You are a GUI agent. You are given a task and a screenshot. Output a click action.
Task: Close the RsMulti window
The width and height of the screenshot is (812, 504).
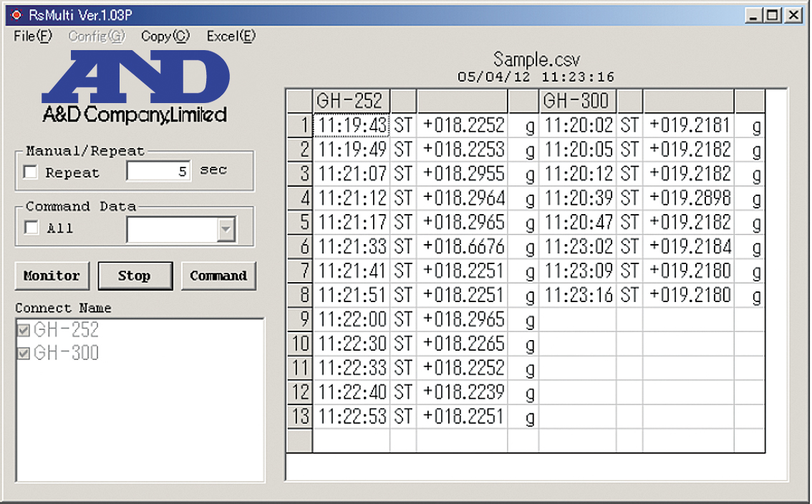[x=792, y=15]
